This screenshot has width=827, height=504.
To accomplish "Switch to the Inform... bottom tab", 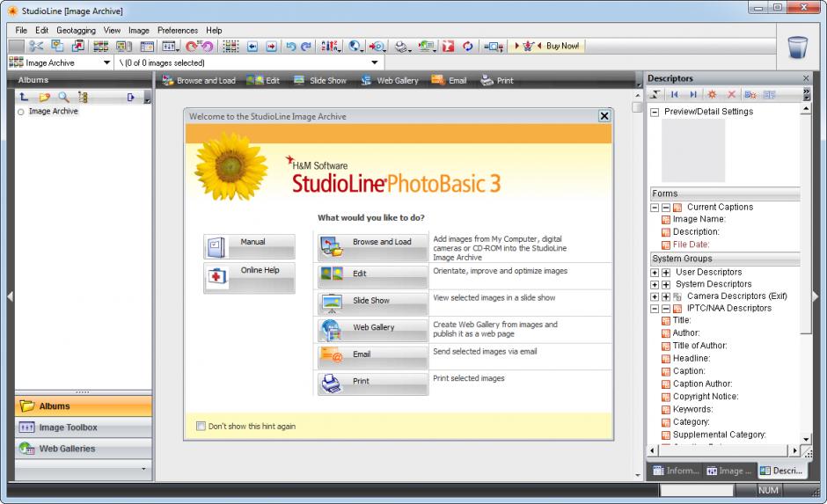I will (677, 471).
